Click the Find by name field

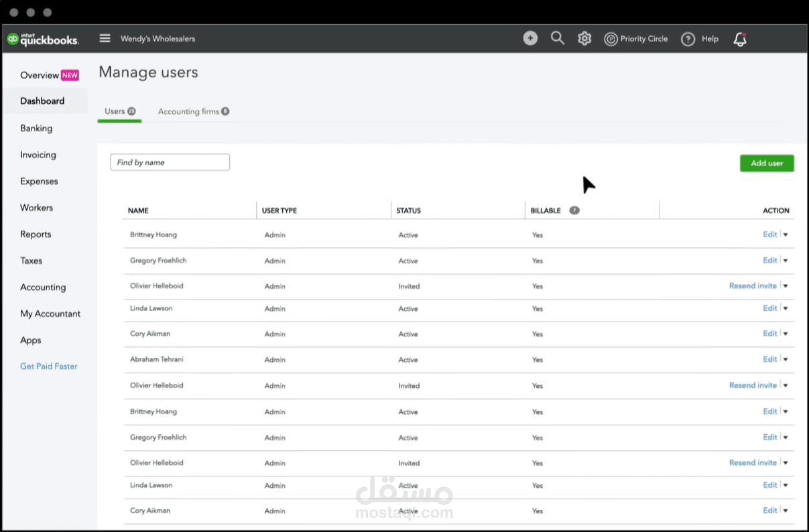click(170, 162)
